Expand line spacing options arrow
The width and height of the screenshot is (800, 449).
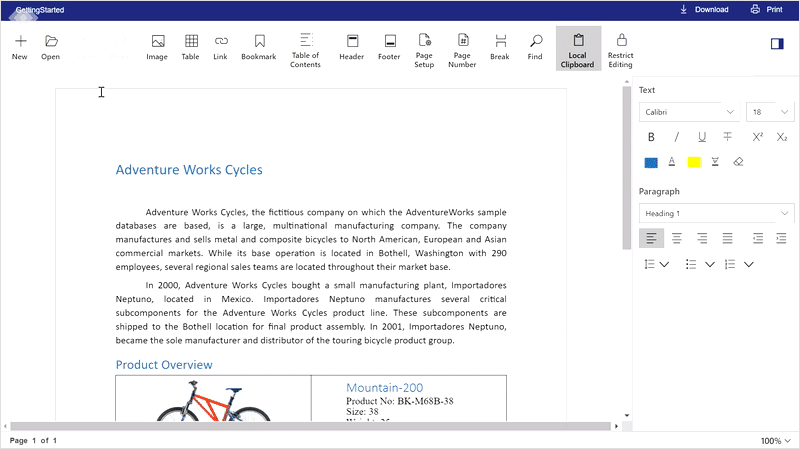664,264
